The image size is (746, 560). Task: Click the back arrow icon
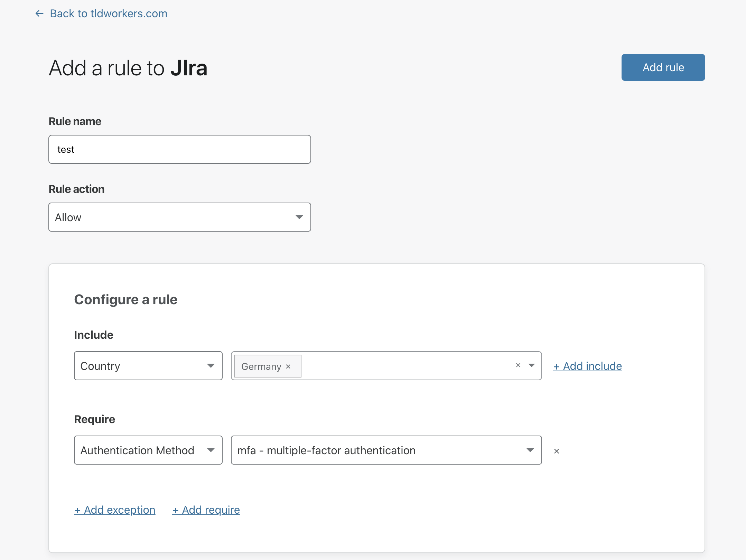coord(39,13)
